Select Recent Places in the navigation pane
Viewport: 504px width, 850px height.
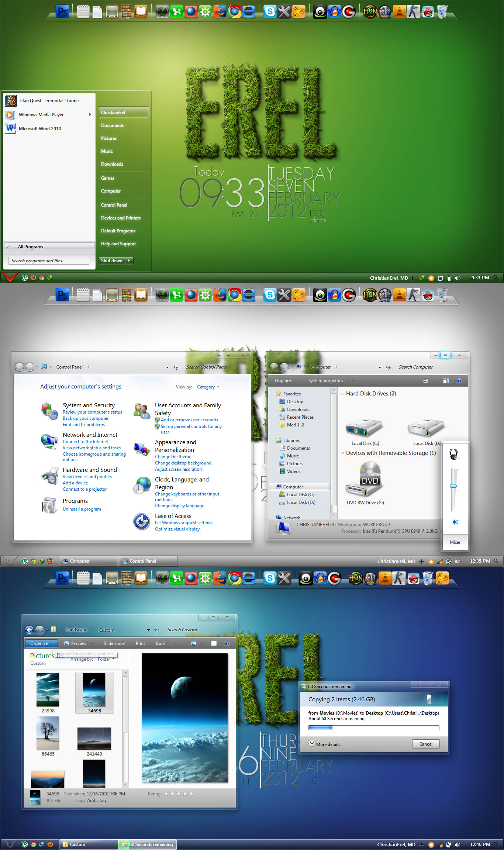(x=300, y=417)
